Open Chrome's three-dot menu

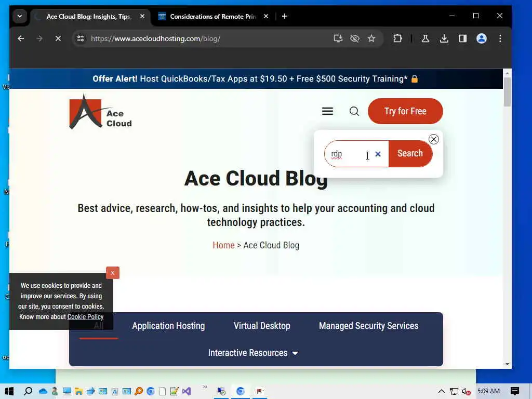tap(500, 38)
